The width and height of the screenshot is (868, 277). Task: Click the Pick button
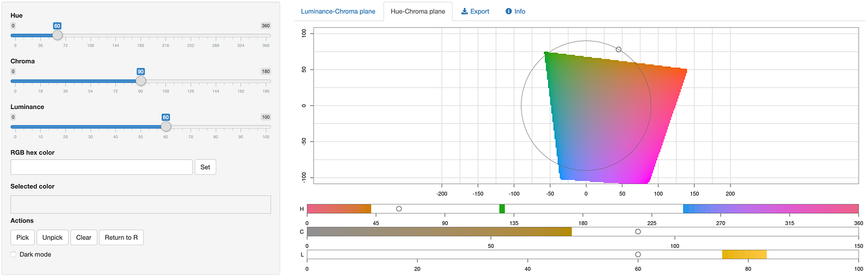22,237
